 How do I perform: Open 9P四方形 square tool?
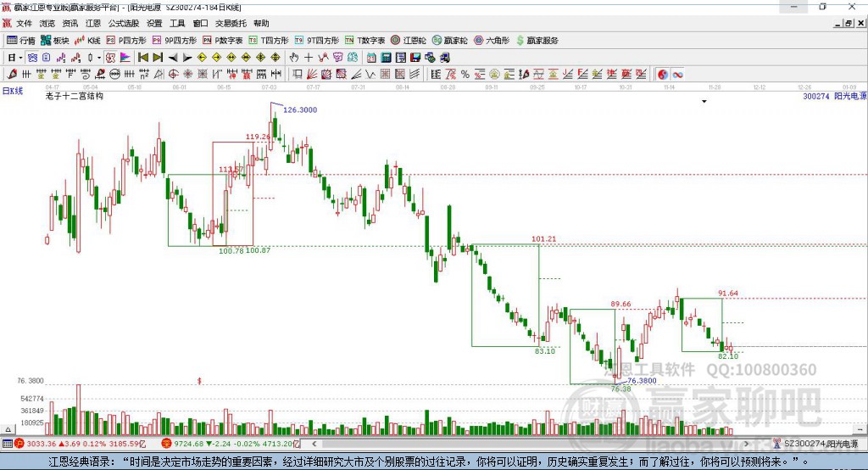175,41
